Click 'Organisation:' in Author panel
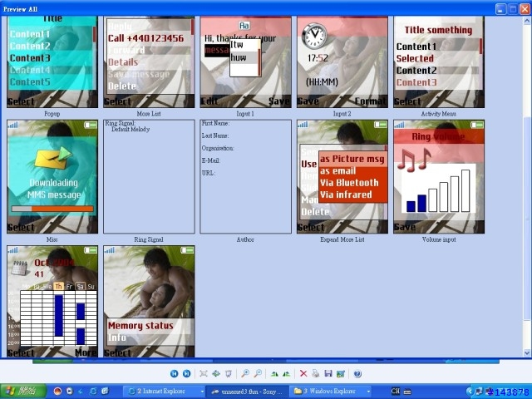532x399 pixels. coord(218,148)
